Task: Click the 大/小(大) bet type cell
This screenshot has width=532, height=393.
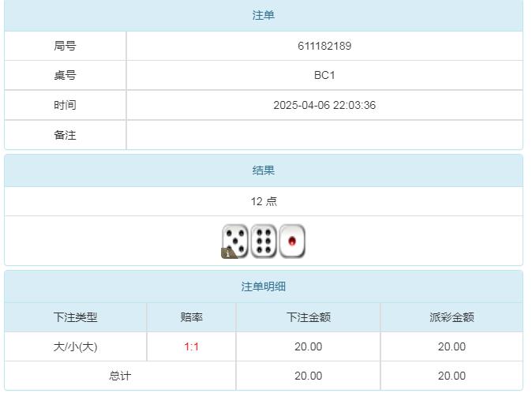Action: (75, 346)
